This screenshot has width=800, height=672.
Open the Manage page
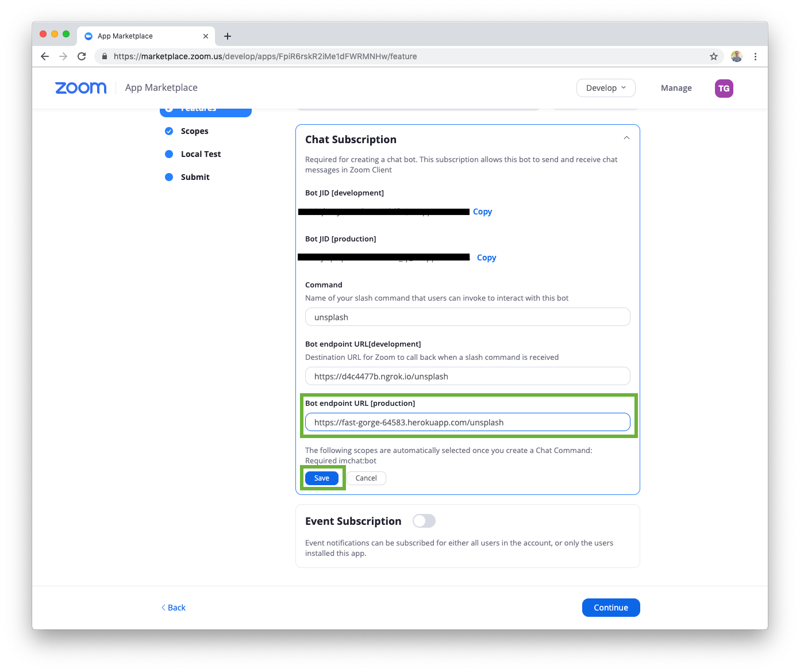tap(676, 88)
